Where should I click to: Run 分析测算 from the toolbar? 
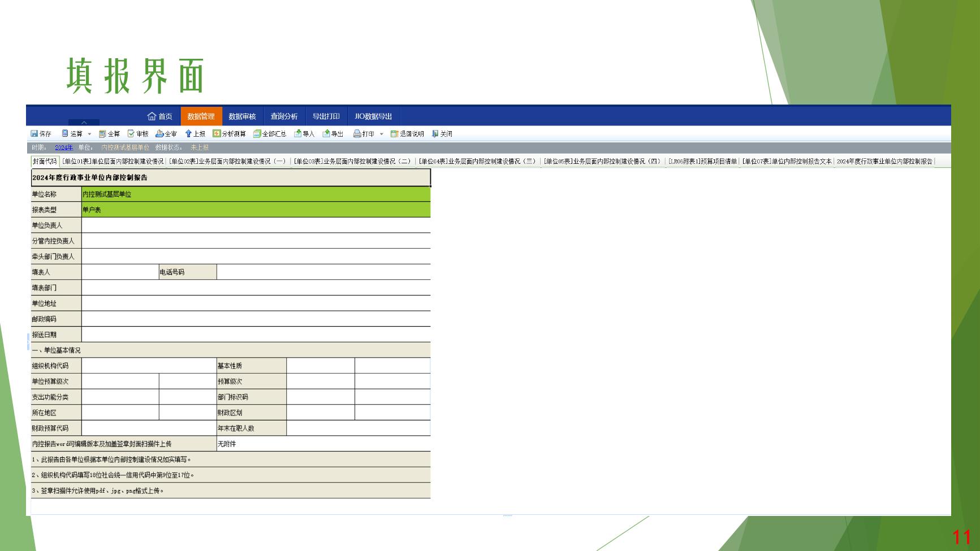pyautogui.click(x=229, y=134)
